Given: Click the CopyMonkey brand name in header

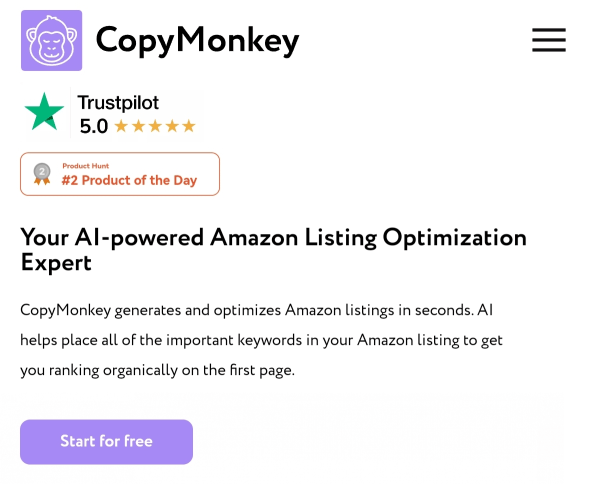Looking at the screenshot, I should (x=197, y=41).
